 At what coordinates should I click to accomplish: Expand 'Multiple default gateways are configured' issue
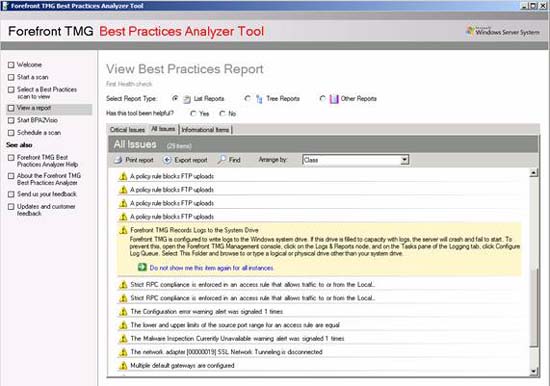(x=182, y=366)
